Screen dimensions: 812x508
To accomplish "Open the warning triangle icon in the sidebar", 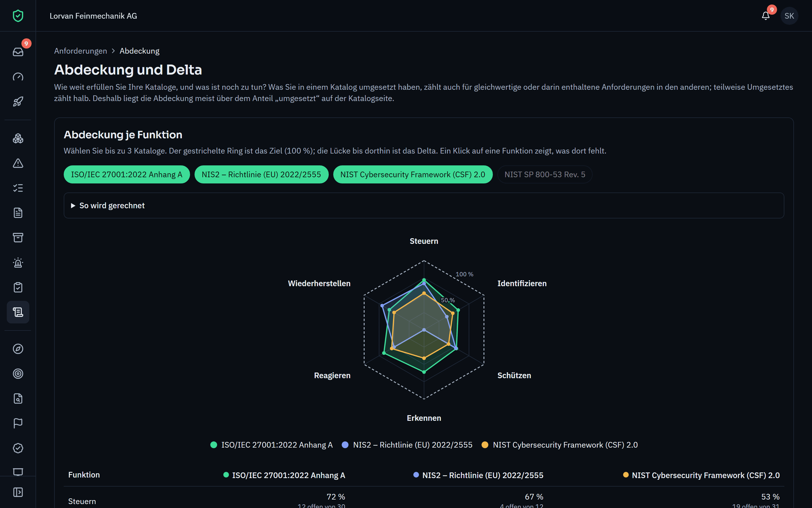I will click(18, 163).
